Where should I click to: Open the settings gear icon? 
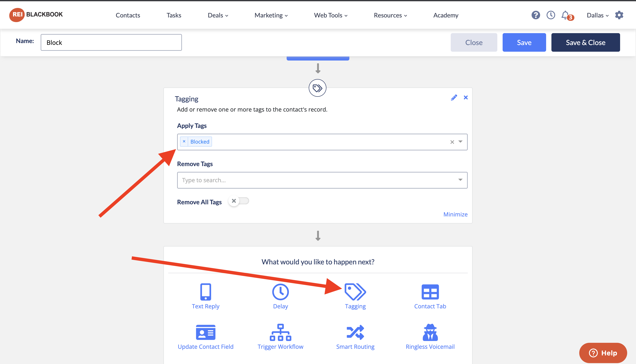tap(619, 15)
